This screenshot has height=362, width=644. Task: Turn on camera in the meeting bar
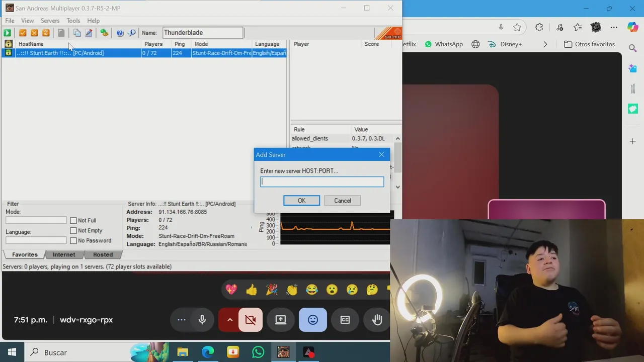pos(251,320)
